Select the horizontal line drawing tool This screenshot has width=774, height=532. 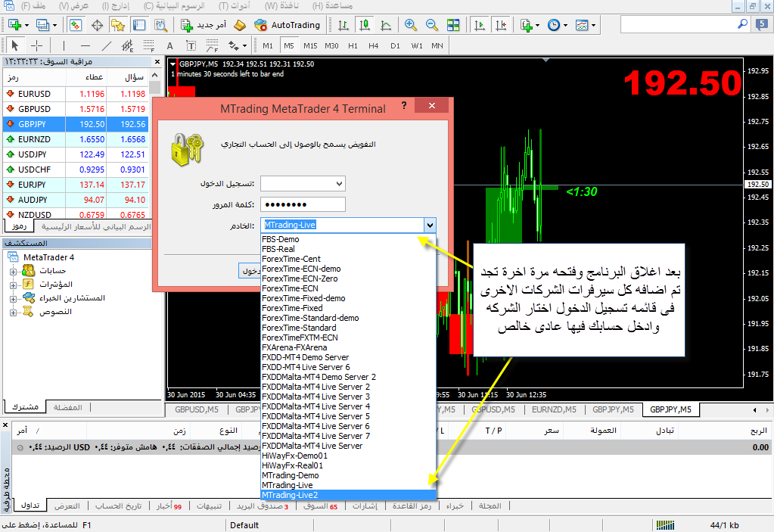click(85, 45)
